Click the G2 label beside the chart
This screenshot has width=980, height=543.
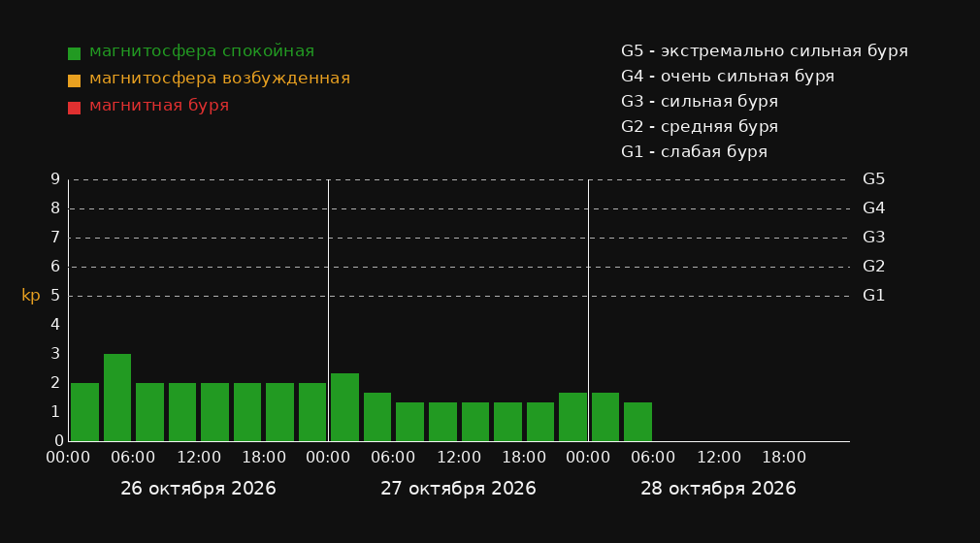tap(873, 267)
